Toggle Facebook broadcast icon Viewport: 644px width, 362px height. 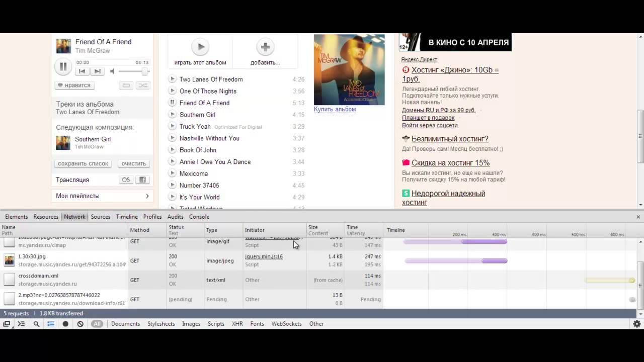click(142, 180)
